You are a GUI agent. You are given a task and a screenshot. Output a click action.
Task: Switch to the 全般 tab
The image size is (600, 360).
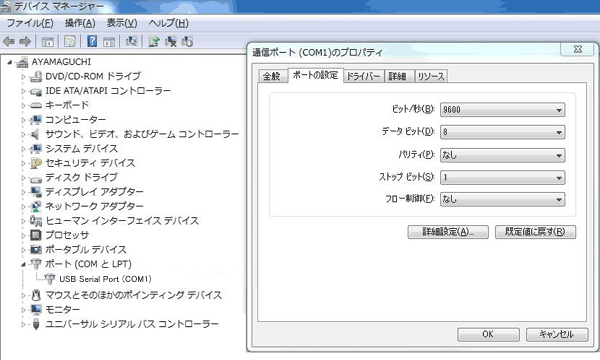tap(272, 76)
